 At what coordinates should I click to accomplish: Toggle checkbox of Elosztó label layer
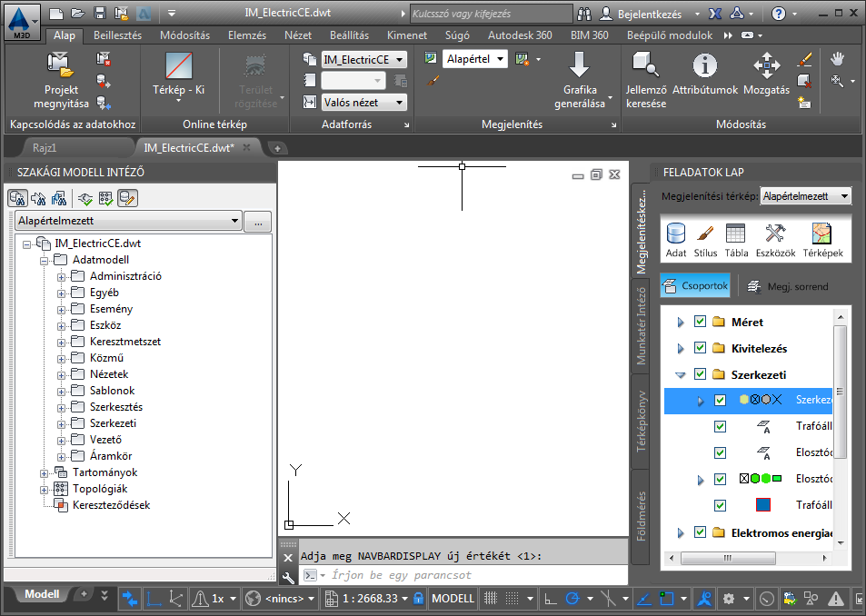pos(720,452)
